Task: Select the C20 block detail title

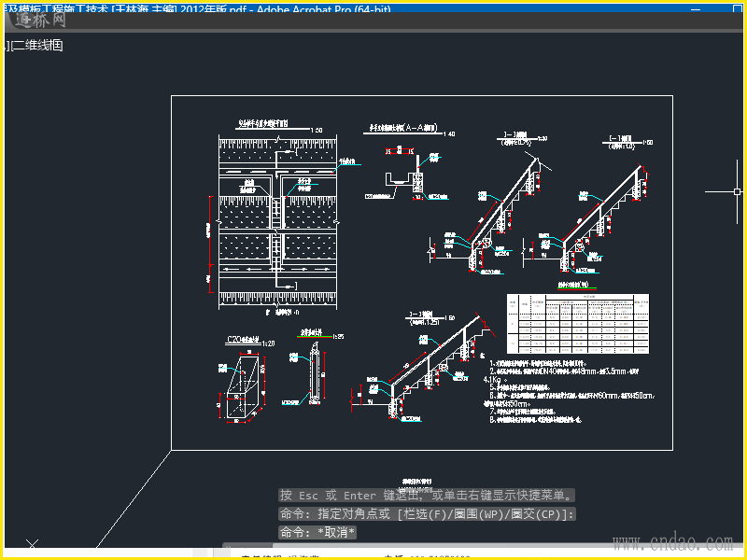Action: click(244, 340)
